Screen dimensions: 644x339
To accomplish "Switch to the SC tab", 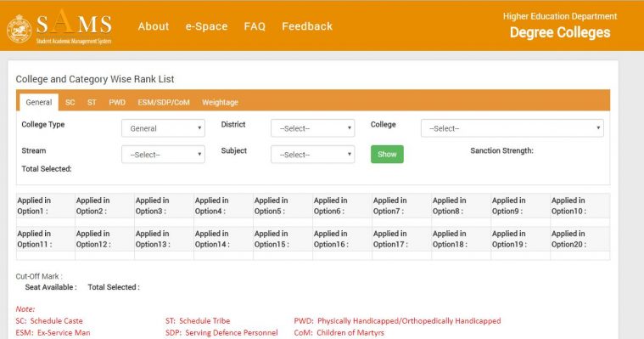I will [70, 103].
